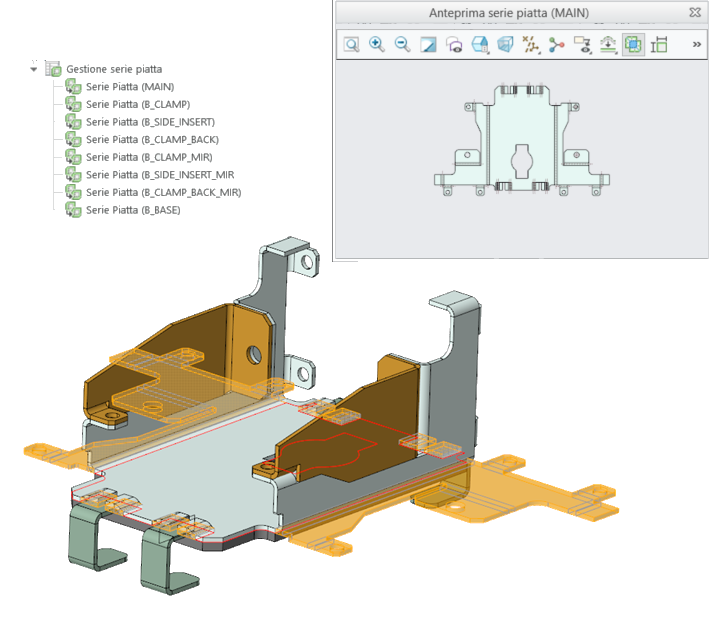711x624 pixels.
Task: Click the repaint screen icon in preview toolbar
Action: (x=428, y=44)
